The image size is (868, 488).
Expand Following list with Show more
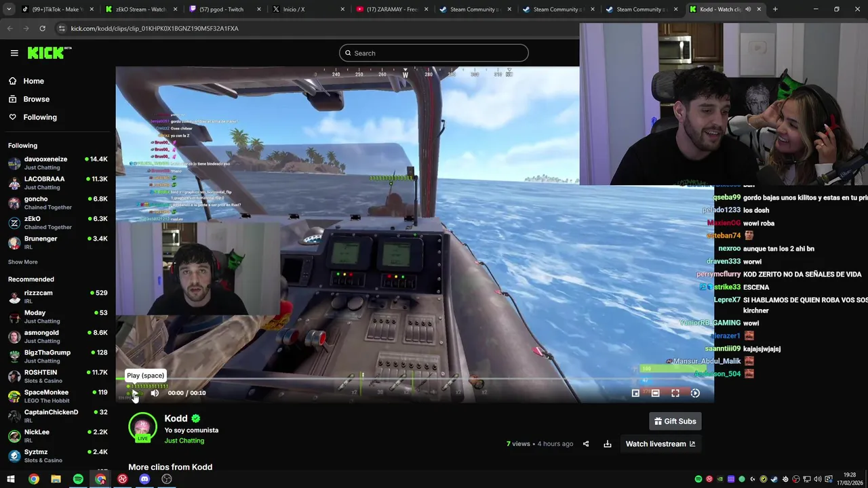[23, 262]
